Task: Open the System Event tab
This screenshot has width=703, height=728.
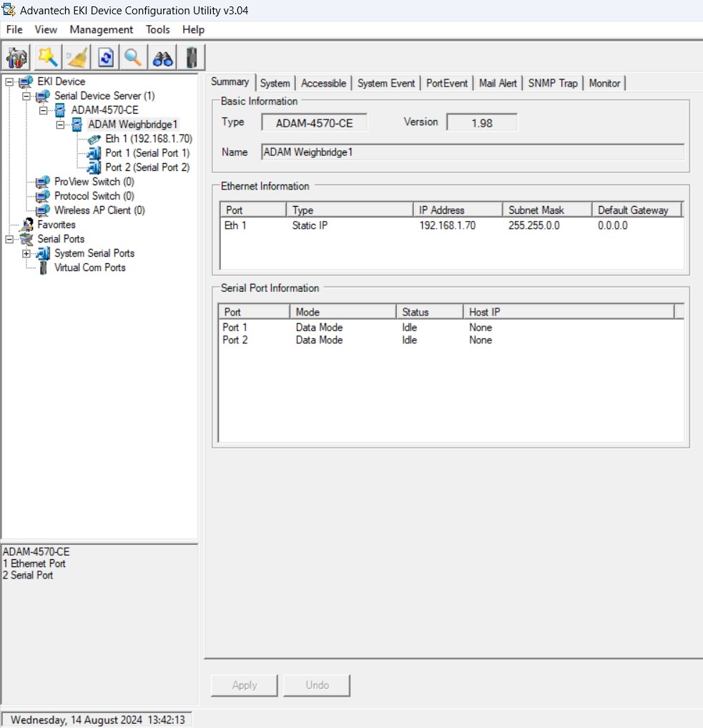Action: 386,83
